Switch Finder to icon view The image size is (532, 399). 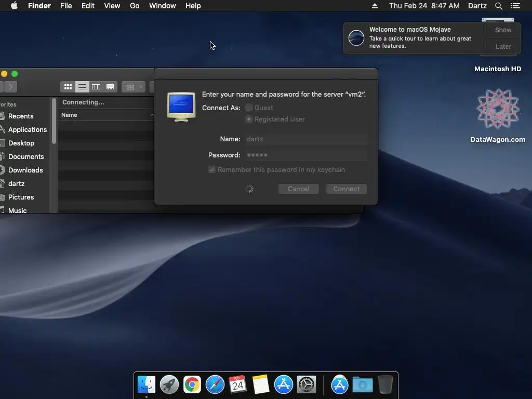(x=68, y=87)
